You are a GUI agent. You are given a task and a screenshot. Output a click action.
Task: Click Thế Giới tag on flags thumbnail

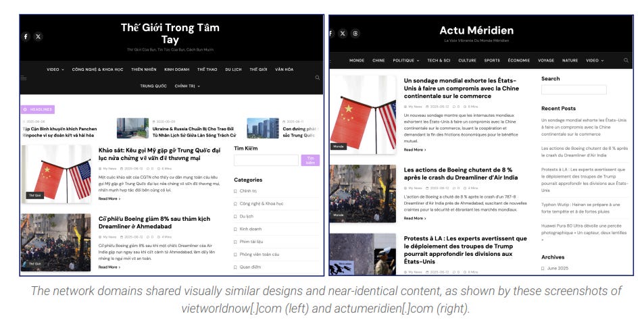(x=35, y=196)
